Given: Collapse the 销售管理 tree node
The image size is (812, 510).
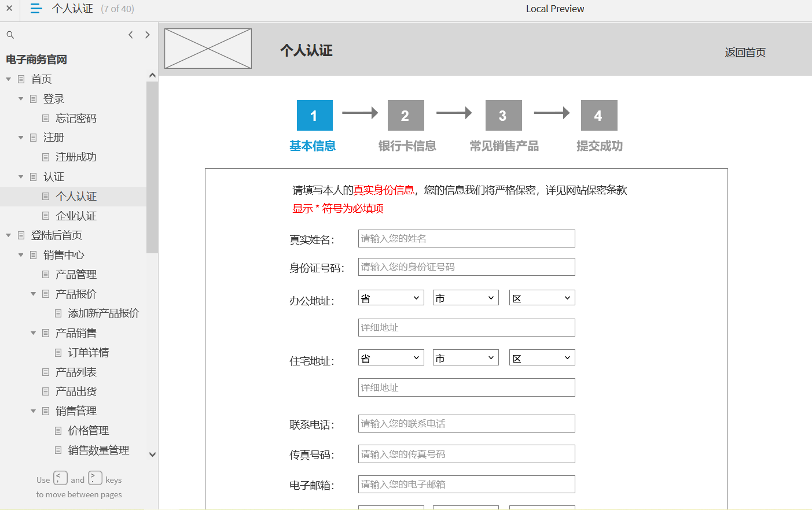Looking at the screenshot, I should [x=33, y=411].
